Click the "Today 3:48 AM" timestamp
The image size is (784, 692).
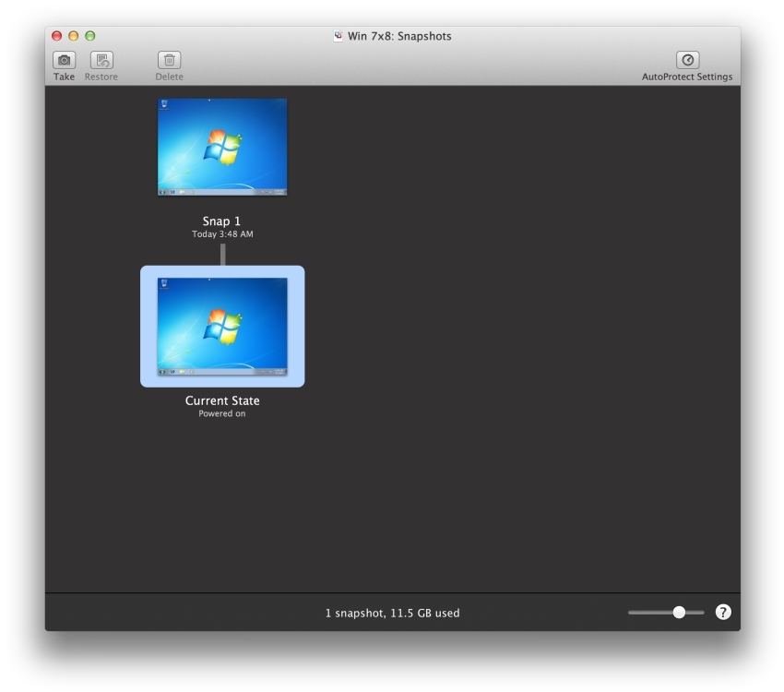click(222, 234)
